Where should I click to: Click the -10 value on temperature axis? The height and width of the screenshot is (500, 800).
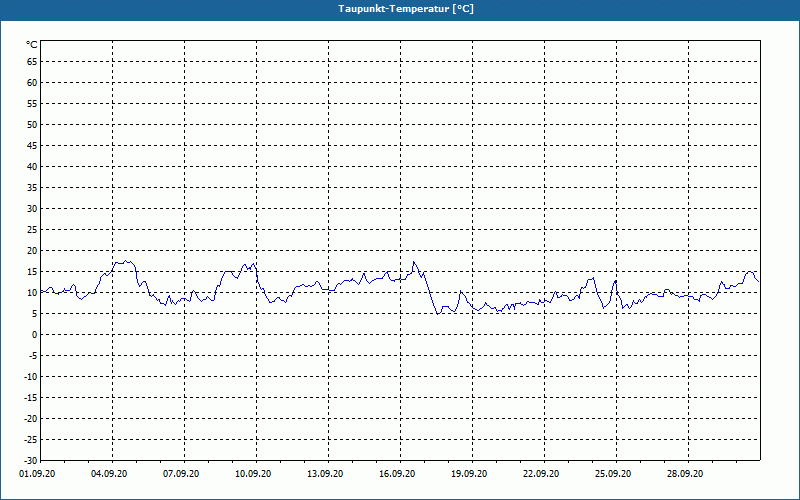pyautogui.click(x=31, y=377)
